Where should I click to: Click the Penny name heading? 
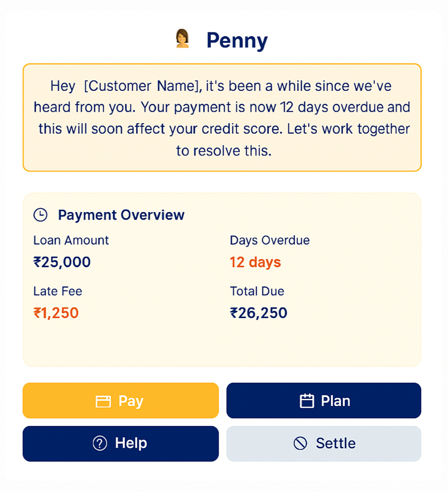[237, 40]
